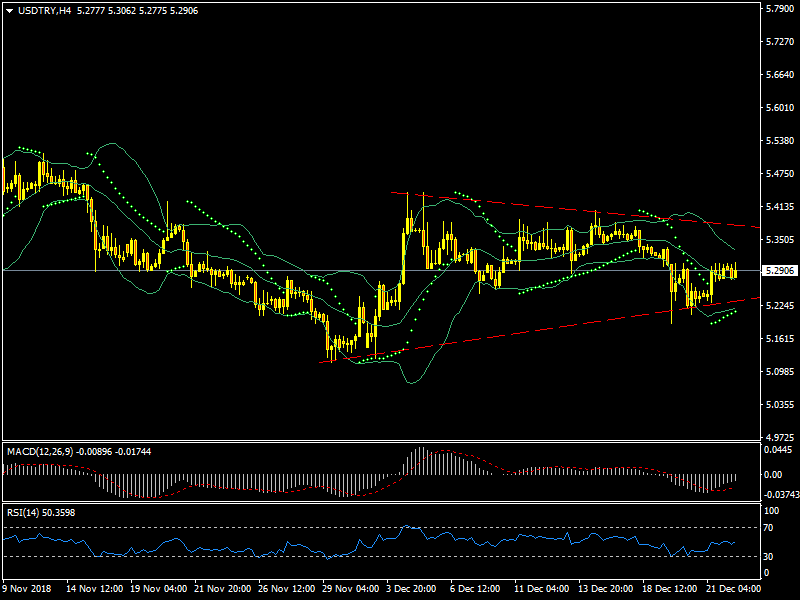Click the RSI 70 level label
Image resolution: width=800 pixels, height=600 pixels.
tap(769, 527)
